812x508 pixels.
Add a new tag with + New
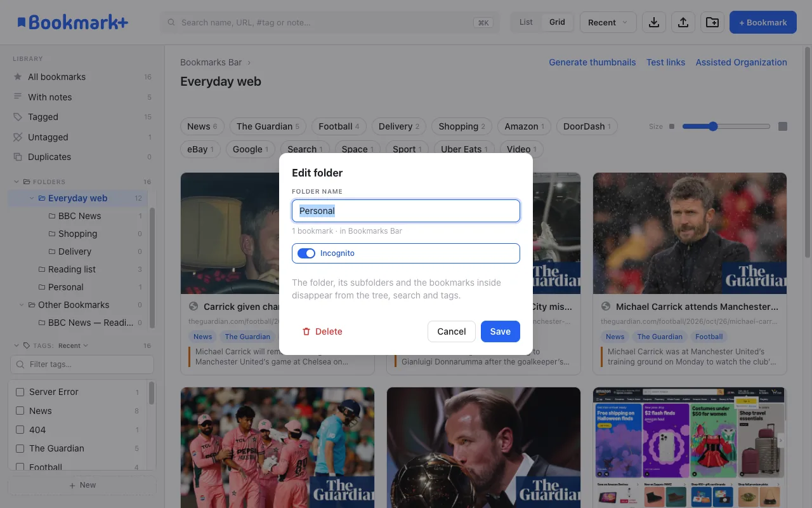pyautogui.click(x=82, y=485)
